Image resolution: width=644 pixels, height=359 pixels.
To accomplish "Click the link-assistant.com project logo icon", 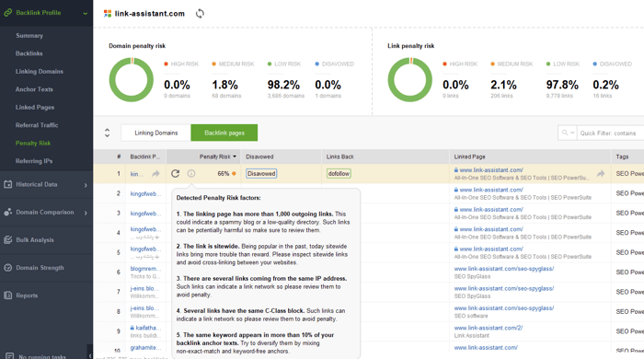I will pos(108,14).
